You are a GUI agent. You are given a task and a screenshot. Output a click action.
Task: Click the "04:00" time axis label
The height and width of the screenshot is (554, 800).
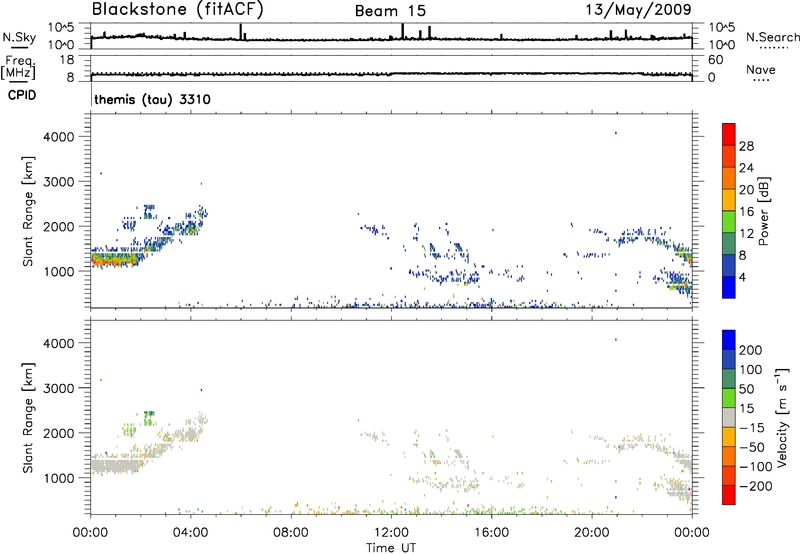pyautogui.click(x=190, y=533)
